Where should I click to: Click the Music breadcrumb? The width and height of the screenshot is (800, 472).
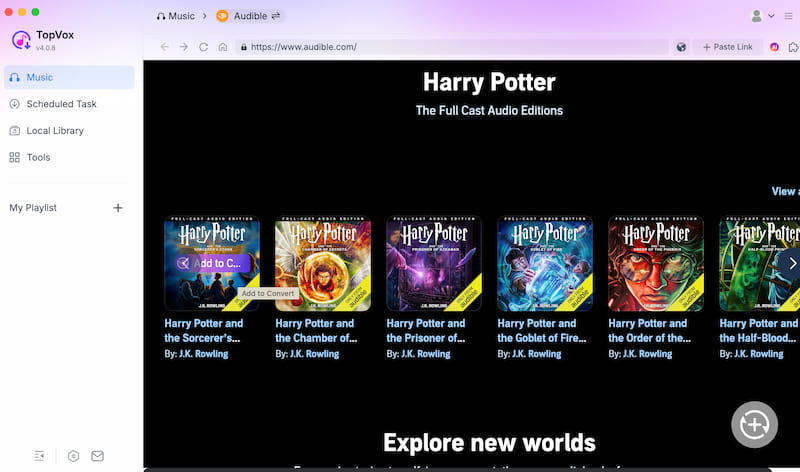click(x=176, y=16)
